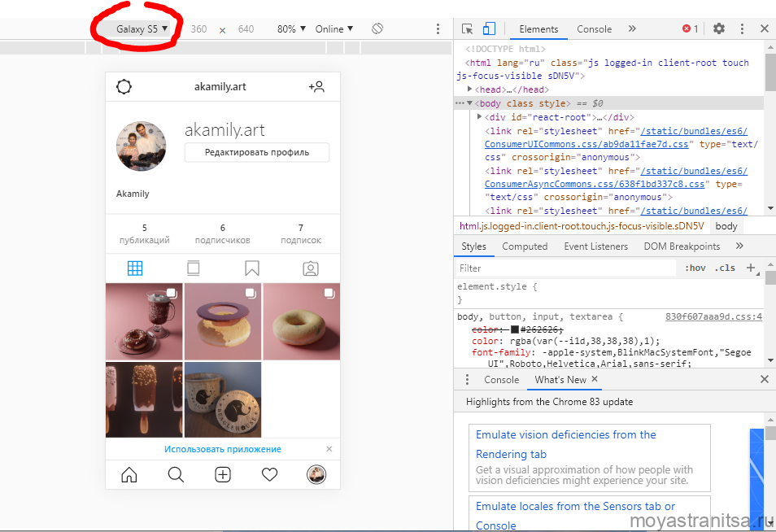
Task: Switch to the Console tab
Action: (x=594, y=28)
